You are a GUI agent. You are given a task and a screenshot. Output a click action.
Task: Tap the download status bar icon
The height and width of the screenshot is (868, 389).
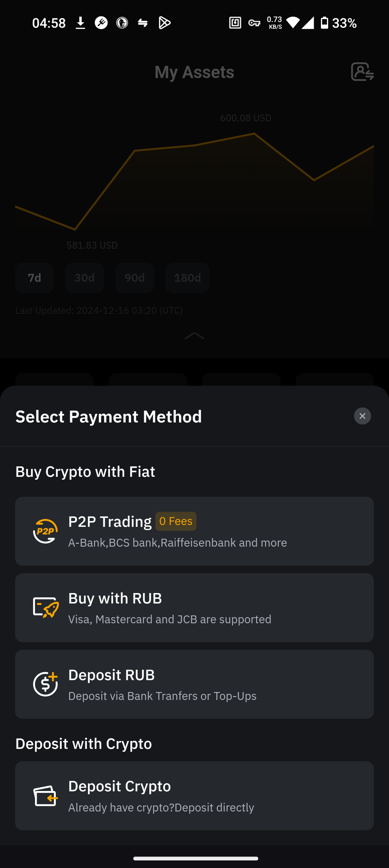(x=80, y=23)
